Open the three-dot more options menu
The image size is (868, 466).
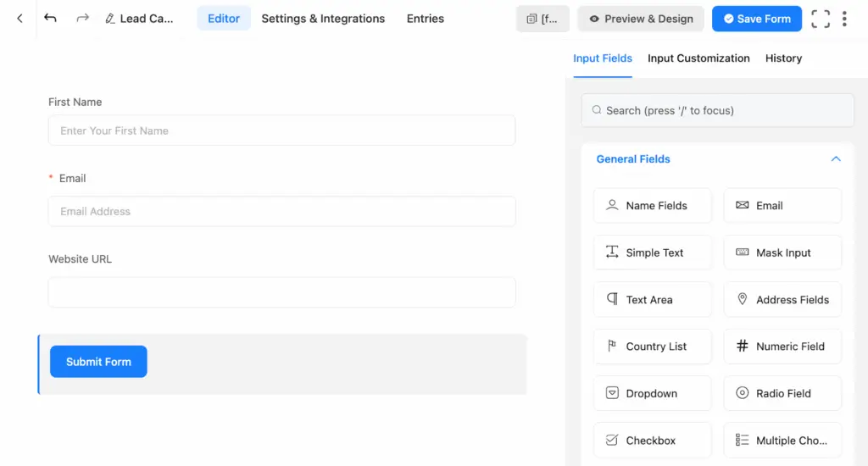click(x=845, y=19)
